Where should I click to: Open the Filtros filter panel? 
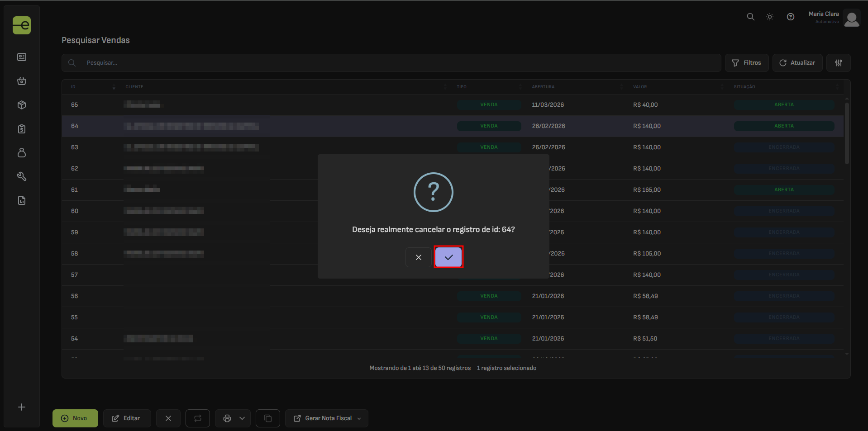click(746, 63)
